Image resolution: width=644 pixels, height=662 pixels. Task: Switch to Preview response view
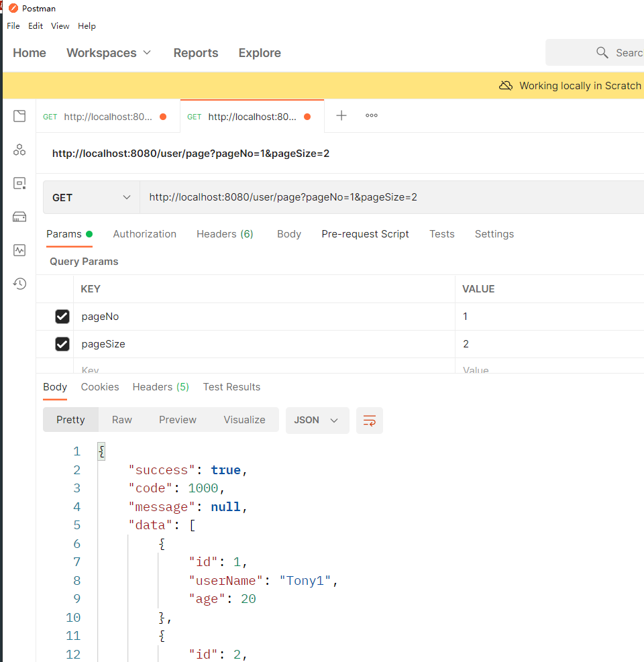(x=177, y=420)
